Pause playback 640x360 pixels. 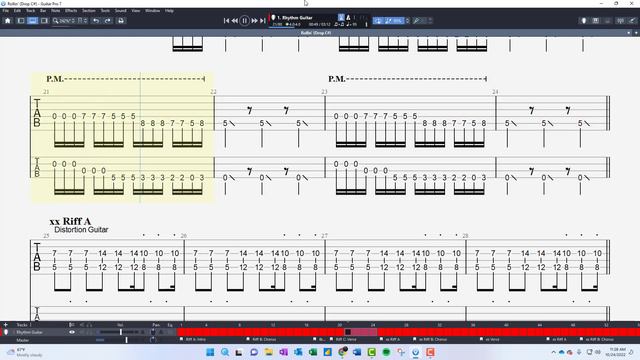244,20
